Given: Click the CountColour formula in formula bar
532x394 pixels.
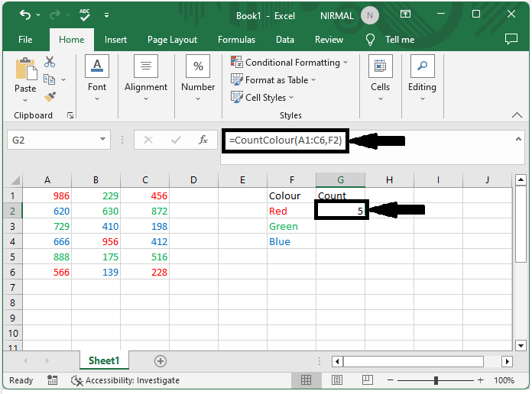Looking at the screenshot, I should pos(285,140).
